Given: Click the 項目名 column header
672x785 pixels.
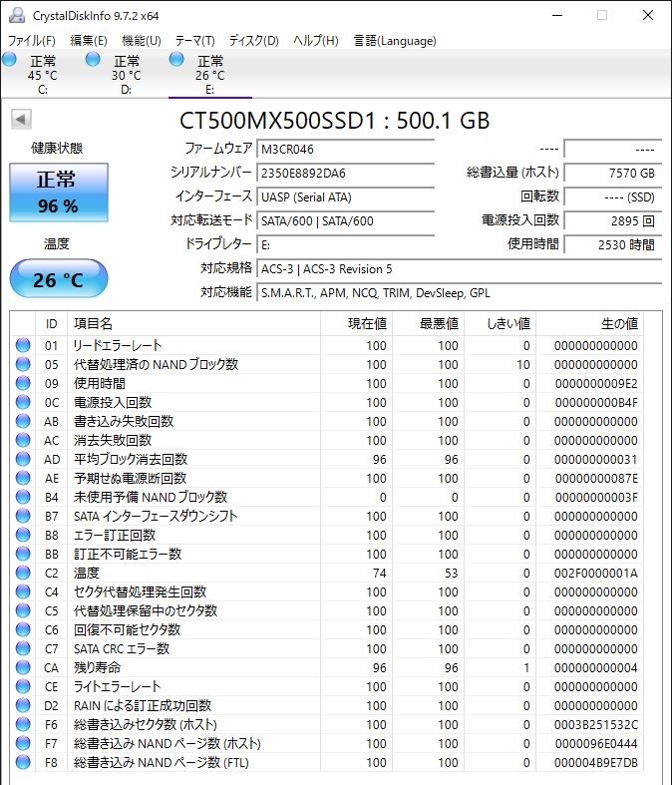Looking at the screenshot, I should click(193, 324).
